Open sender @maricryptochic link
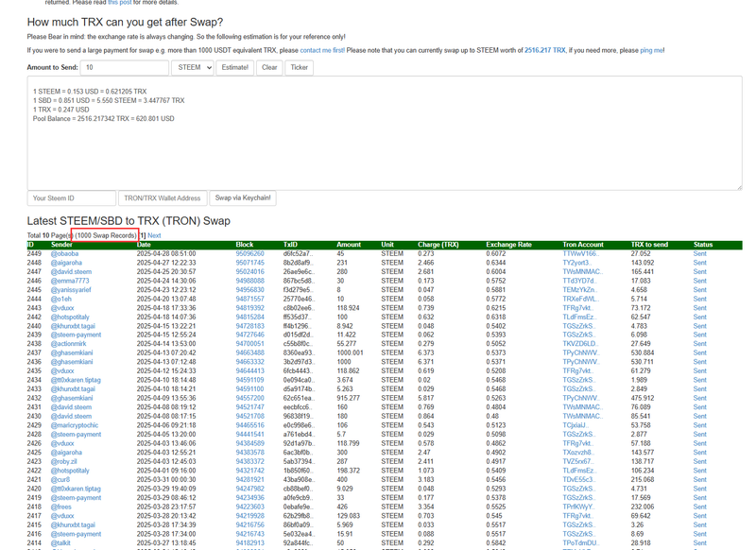Image resolution: width=756 pixels, height=550 pixels. pos(75,425)
